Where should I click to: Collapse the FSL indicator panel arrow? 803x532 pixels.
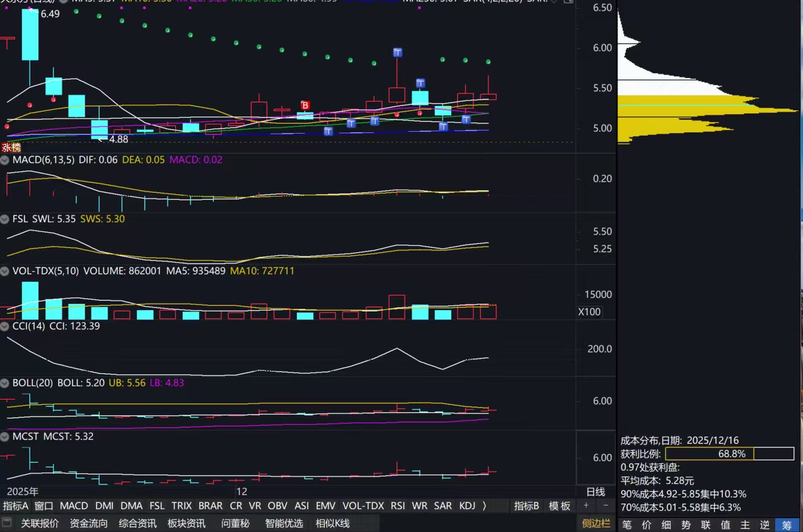tap(5, 219)
